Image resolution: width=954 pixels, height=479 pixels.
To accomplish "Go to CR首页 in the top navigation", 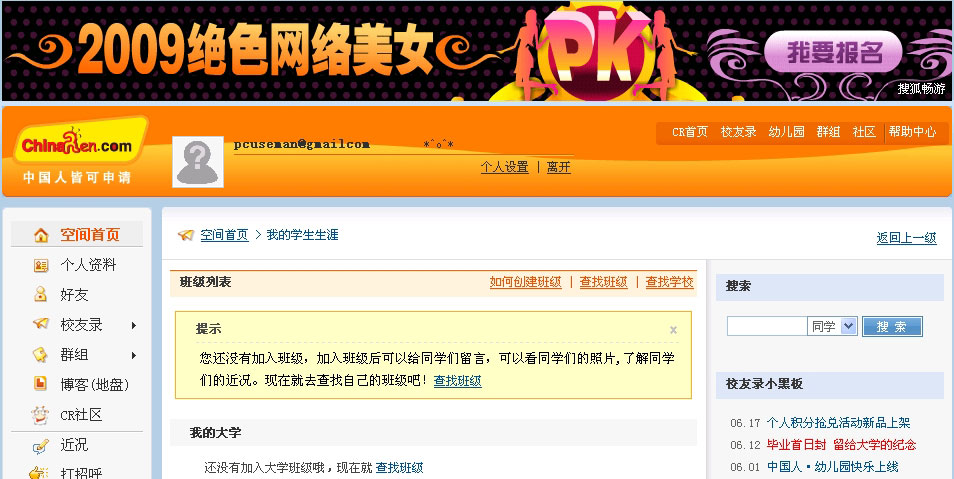I will (690, 131).
